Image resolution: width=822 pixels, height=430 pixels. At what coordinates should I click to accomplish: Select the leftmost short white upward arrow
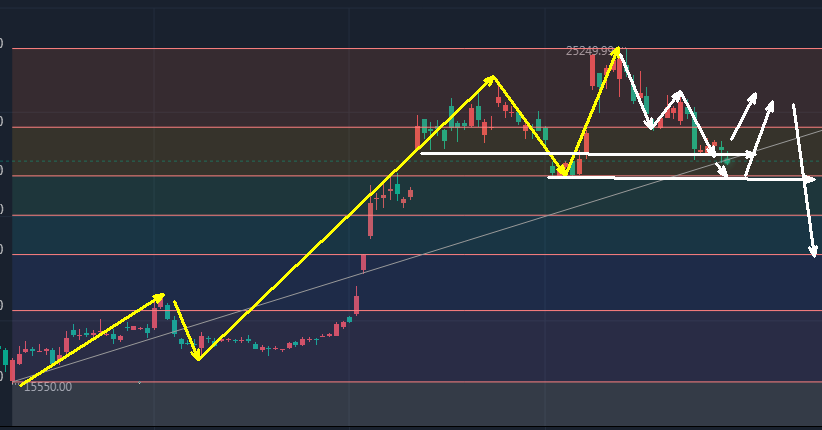tap(743, 117)
